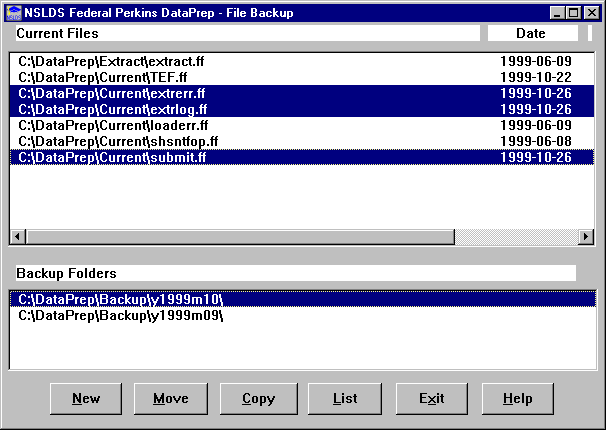Click date 1999-06-08 of shsntfop.ff row
The image size is (606, 430).
pos(536,141)
